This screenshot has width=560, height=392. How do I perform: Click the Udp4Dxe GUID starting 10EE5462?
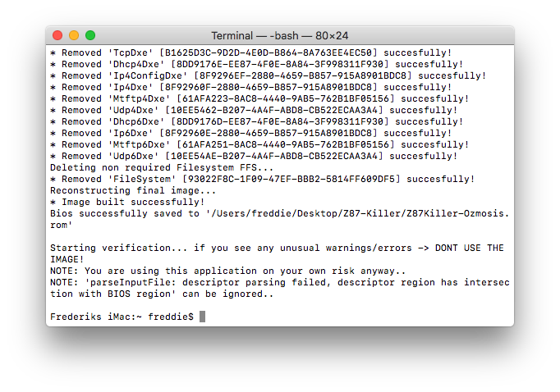click(x=274, y=110)
